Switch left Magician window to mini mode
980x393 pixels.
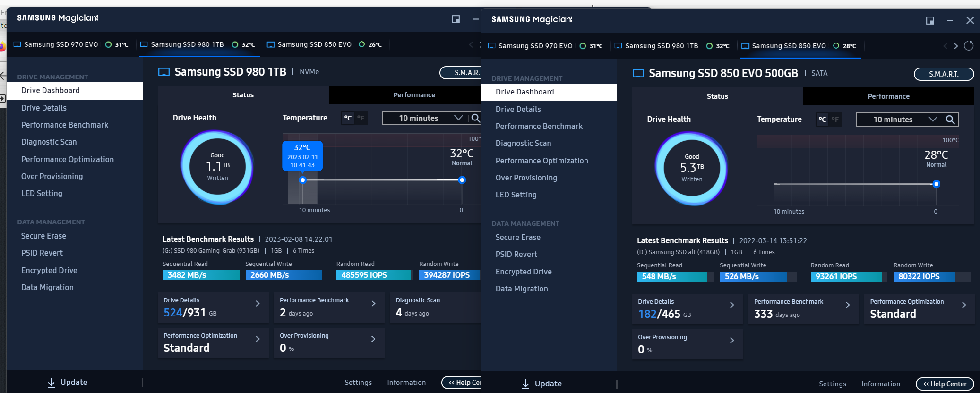(456, 19)
